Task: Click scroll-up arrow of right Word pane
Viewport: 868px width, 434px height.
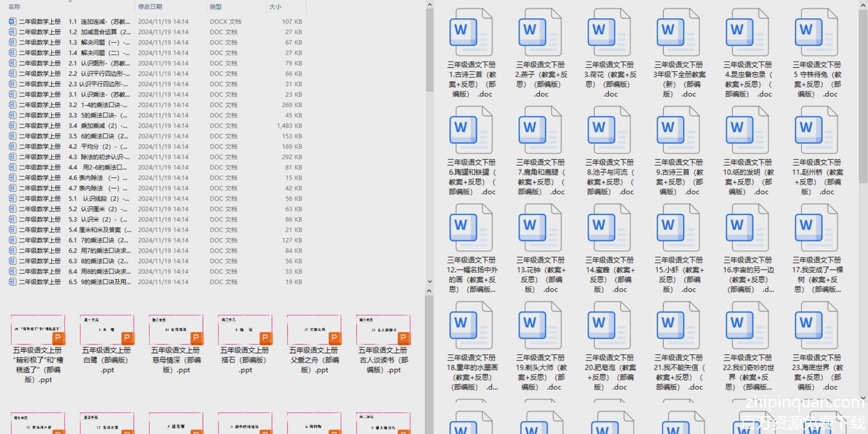Action: tap(863, 5)
